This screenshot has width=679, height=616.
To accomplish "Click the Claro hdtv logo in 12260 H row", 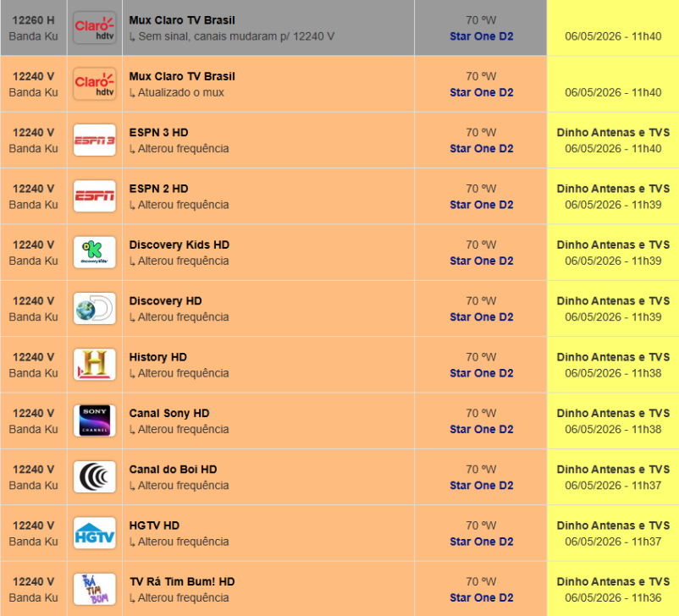I will tap(95, 28).
